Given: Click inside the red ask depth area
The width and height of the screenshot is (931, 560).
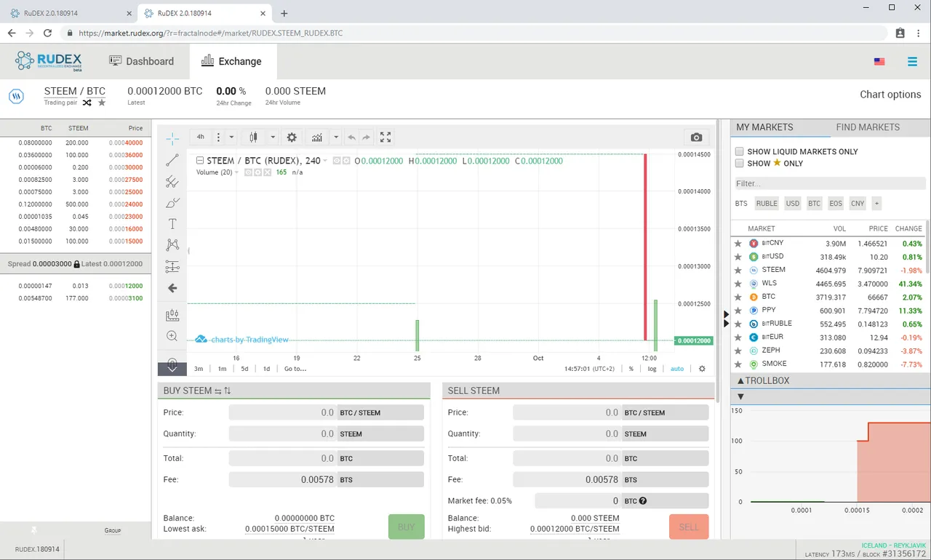Looking at the screenshot, I should click(x=894, y=463).
